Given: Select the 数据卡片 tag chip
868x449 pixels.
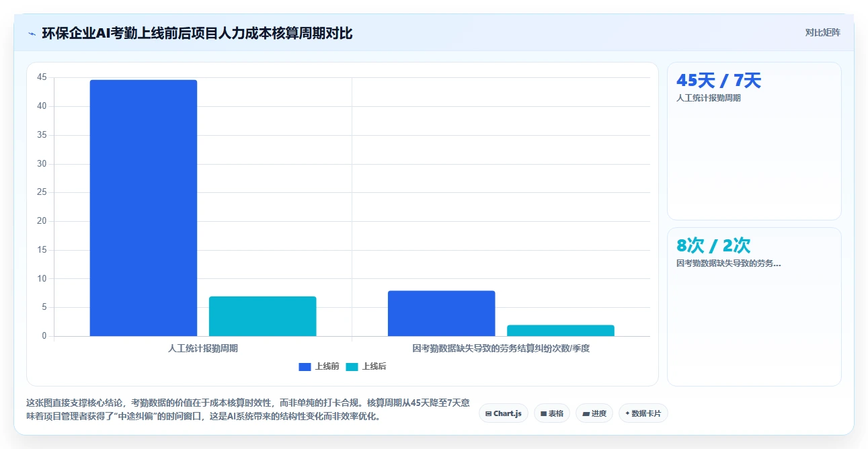Looking at the screenshot, I should [x=643, y=413].
